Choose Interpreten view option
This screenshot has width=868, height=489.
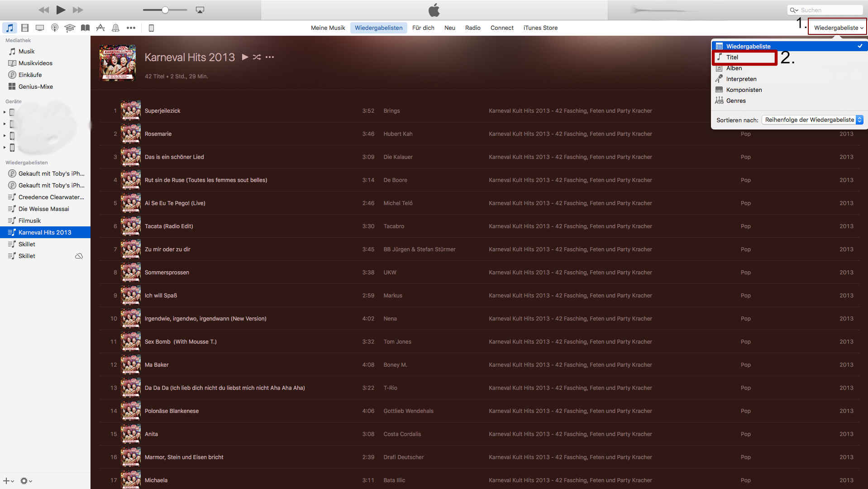click(x=790, y=79)
